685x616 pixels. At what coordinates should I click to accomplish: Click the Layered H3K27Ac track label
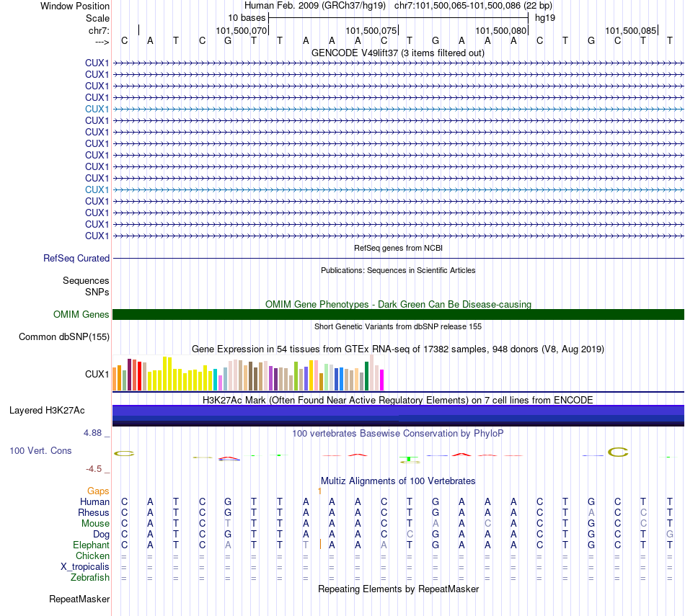click(x=47, y=411)
